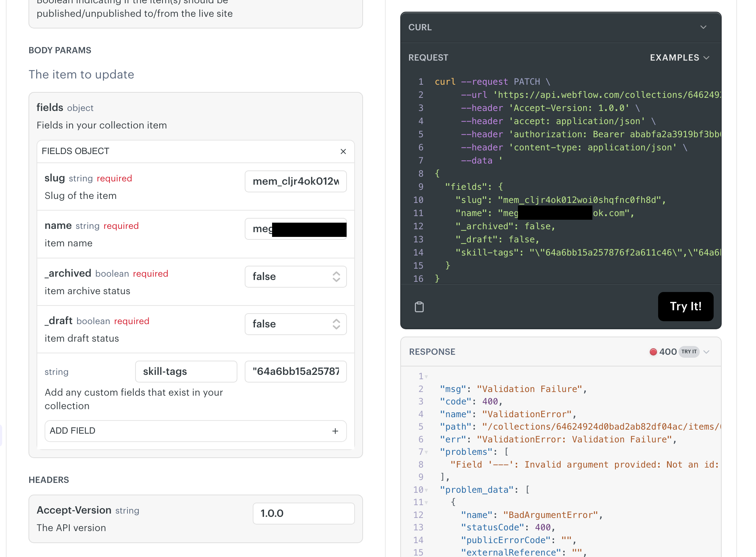This screenshot has width=756, height=557.
Task: Click the BODY PARAMS heading
Action: click(60, 50)
